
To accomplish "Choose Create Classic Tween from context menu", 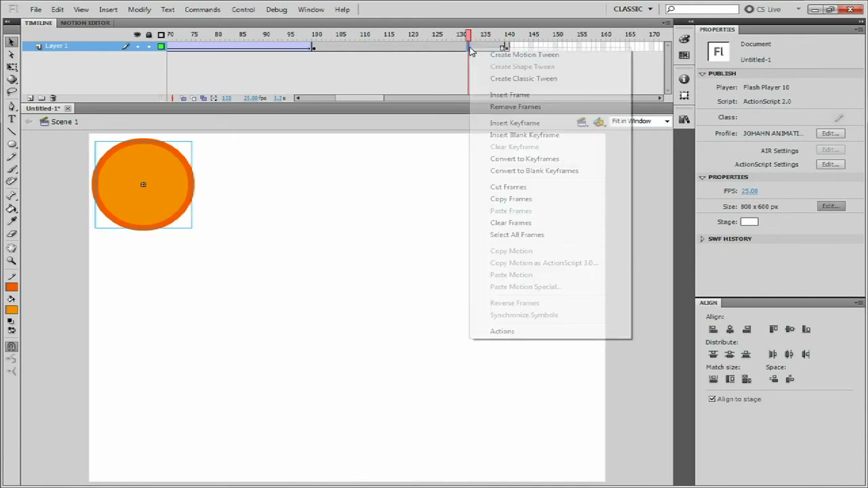I will click(524, 79).
